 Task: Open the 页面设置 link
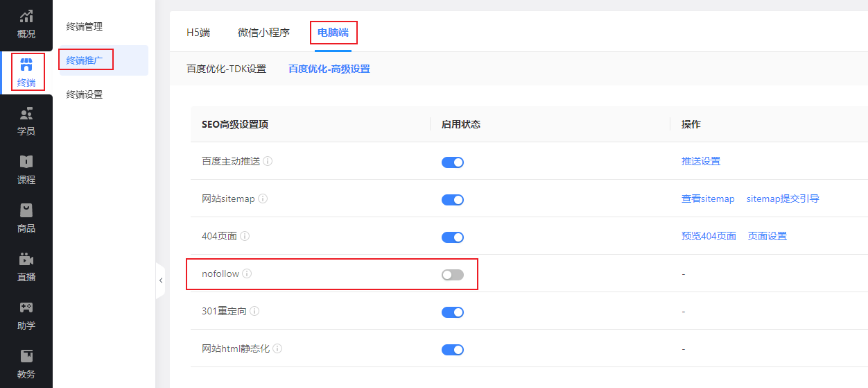(x=767, y=236)
